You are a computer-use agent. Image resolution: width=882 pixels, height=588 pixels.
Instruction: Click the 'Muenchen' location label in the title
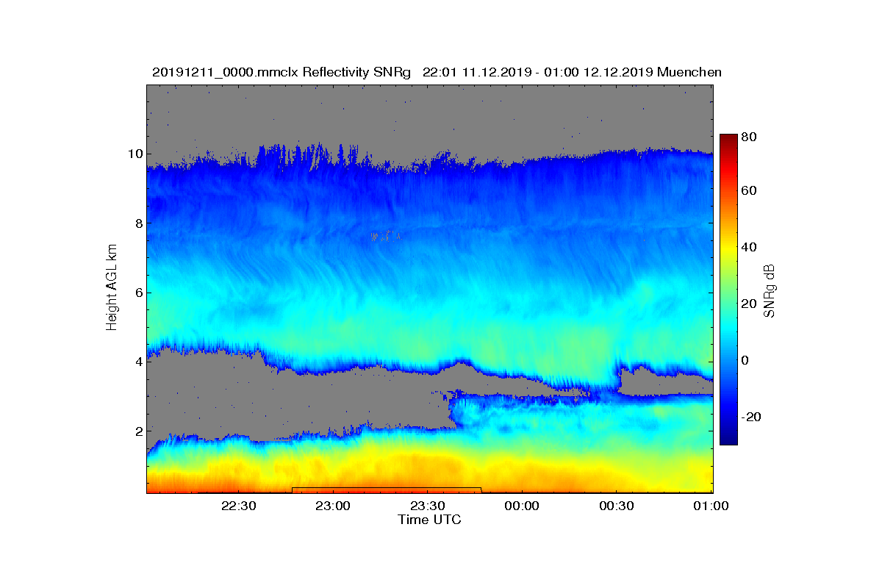689,72
